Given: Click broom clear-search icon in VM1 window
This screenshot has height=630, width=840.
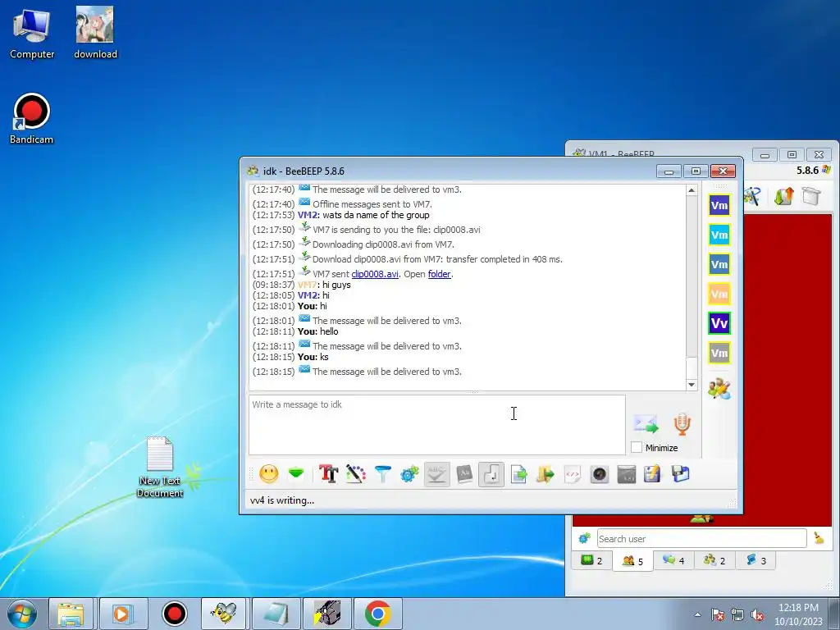Looking at the screenshot, I should pyautogui.click(x=819, y=538).
